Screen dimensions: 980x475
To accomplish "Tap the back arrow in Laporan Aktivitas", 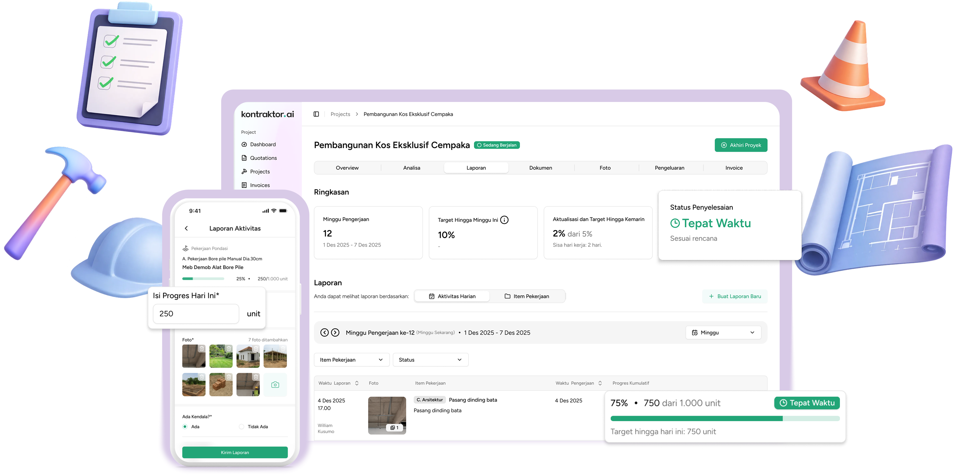I will coord(186,228).
